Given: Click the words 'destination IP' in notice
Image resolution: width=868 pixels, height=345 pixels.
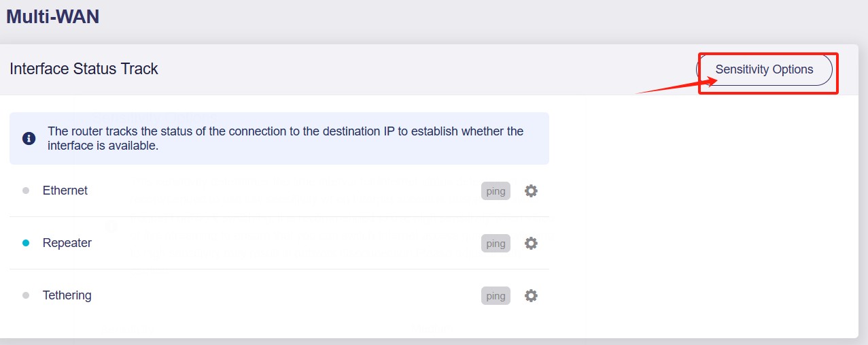Looking at the screenshot, I should [362, 131].
